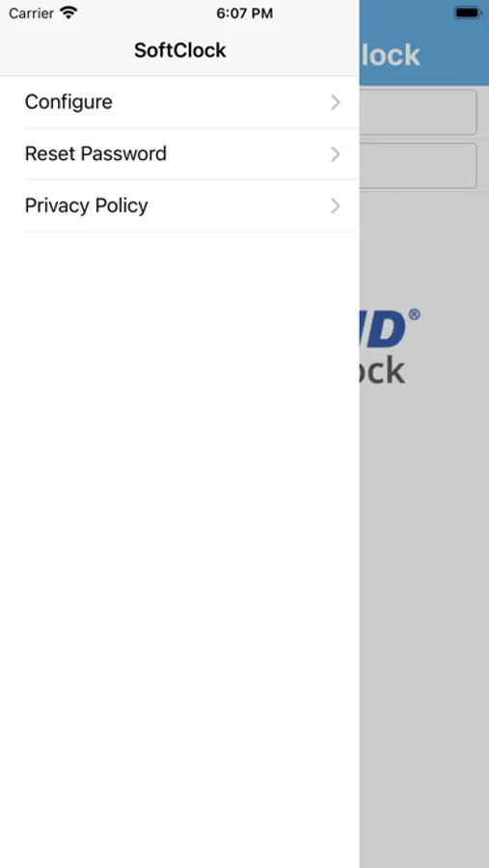The image size is (489, 868).
Task: Click the blue logo lettering behind the menu
Action: [x=383, y=329]
